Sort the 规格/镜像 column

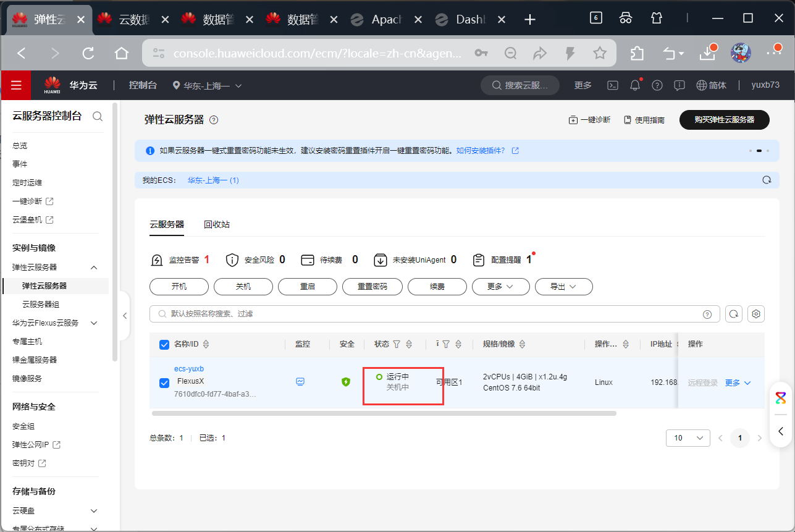tap(523, 344)
